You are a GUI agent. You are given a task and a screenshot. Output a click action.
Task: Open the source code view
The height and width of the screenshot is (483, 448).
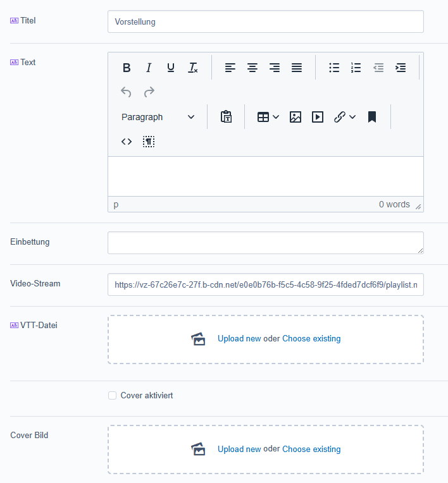point(127,142)
